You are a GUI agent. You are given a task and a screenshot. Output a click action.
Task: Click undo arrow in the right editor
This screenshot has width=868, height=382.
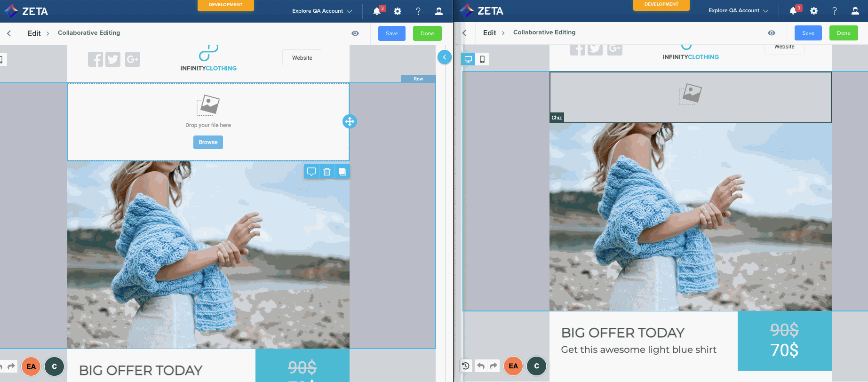point(481,366)
